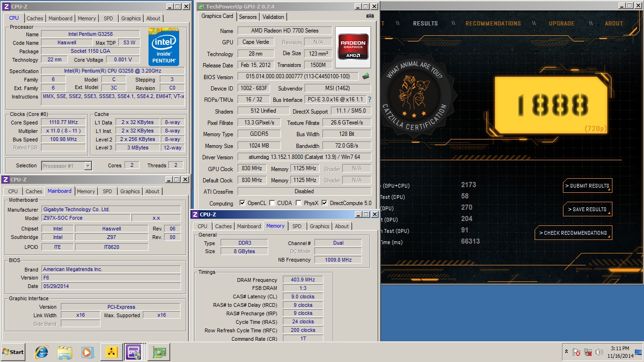Click the GPU-Z BIOS save chip icon
This screenshot has width=644, height=362.
click(x=366, y=76)
